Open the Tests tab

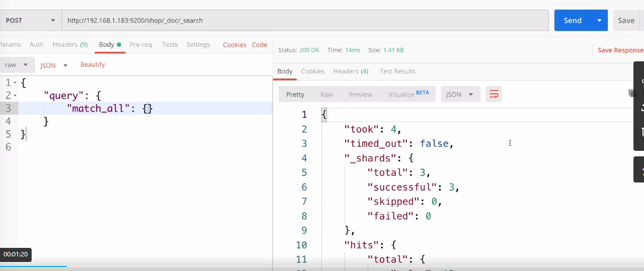coord(170,45)
